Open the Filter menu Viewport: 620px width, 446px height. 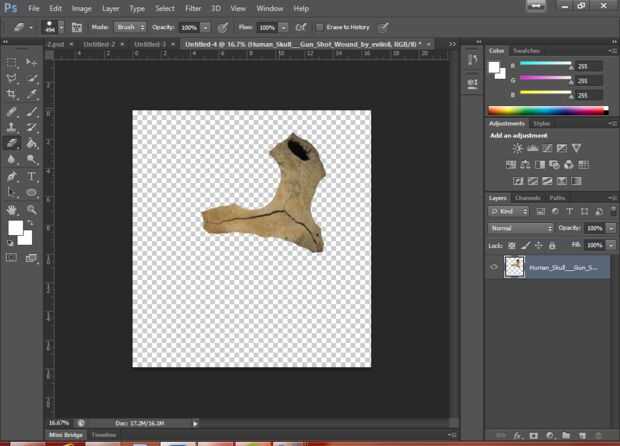[193, 8]
